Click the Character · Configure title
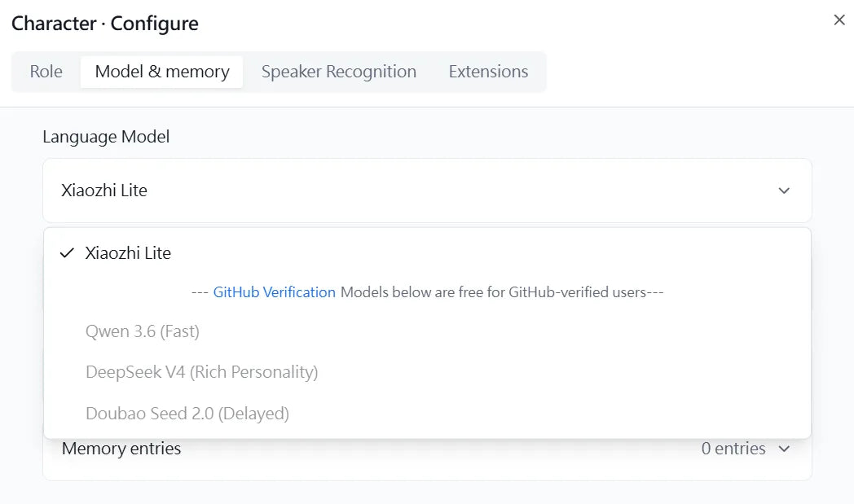This screenshot has width=854, height=504. coord(105,24)
